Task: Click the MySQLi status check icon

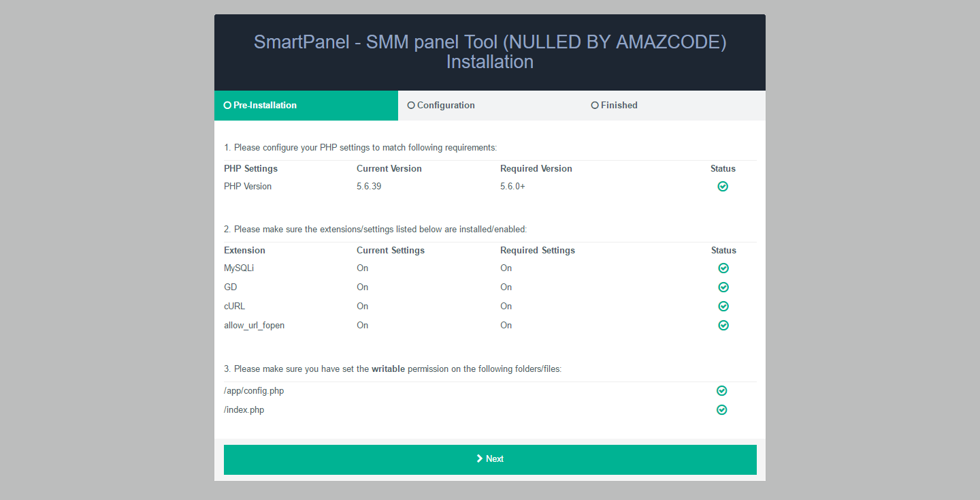Action: point(723,268)
